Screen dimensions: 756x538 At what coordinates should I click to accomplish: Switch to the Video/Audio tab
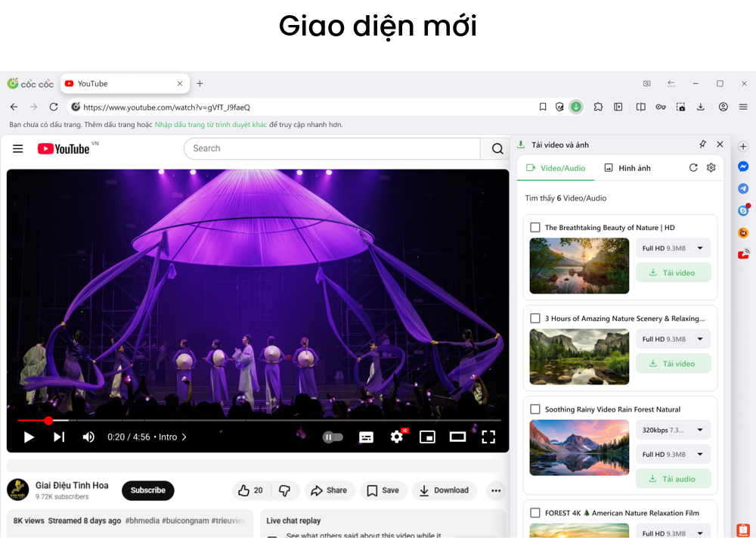[x=556, y=168]
